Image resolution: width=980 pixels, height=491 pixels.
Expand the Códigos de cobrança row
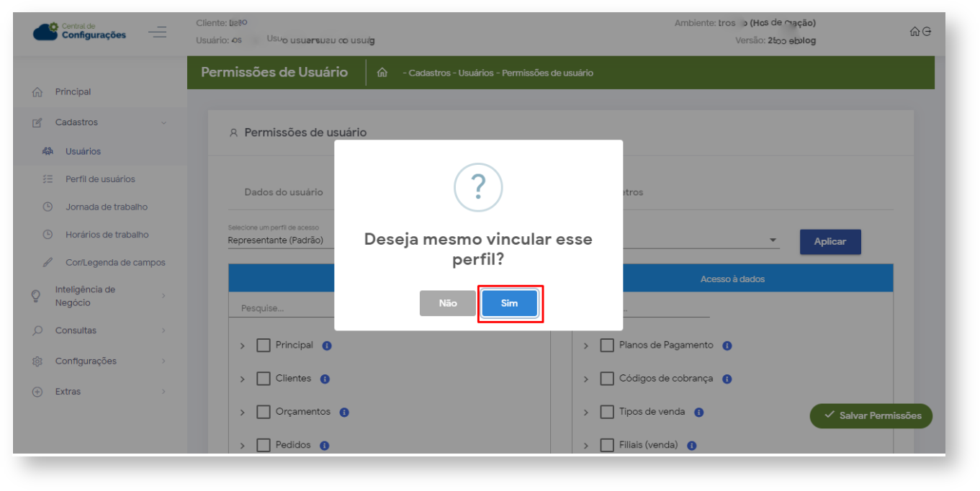click(586, 379)
